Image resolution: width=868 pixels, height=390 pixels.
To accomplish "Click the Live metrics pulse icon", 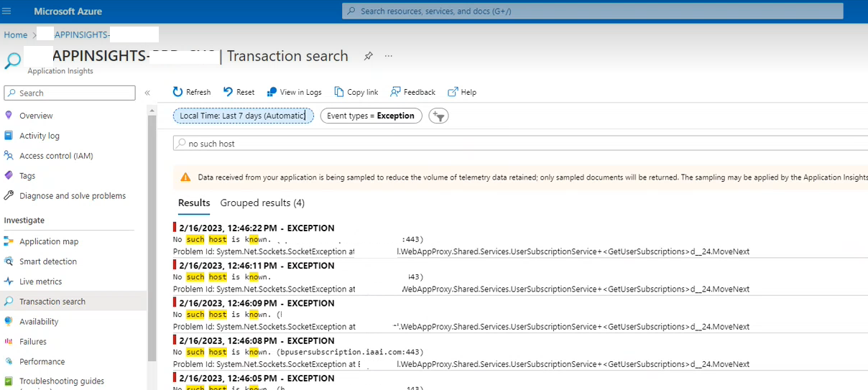I will point(9,282).
